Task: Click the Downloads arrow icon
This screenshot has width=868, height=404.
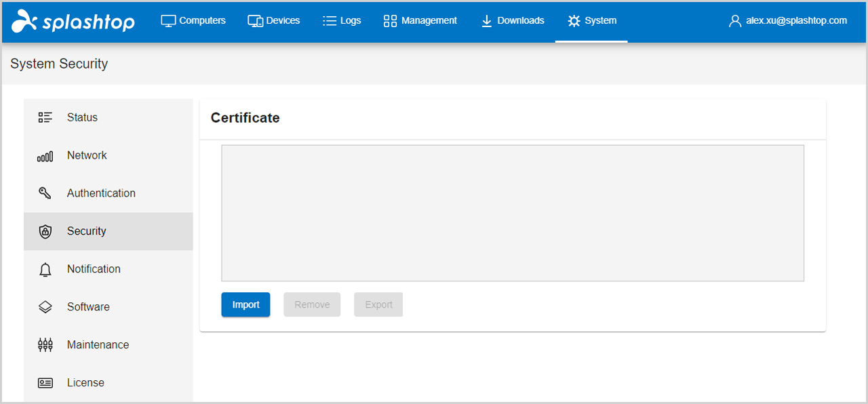Action: coord(486,21)
